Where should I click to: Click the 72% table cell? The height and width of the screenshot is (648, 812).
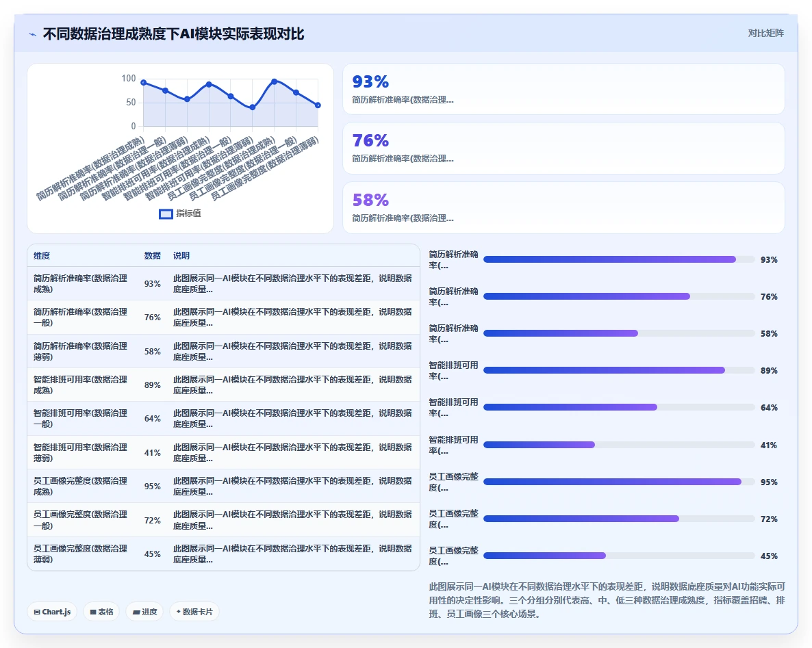coord(152,520)
